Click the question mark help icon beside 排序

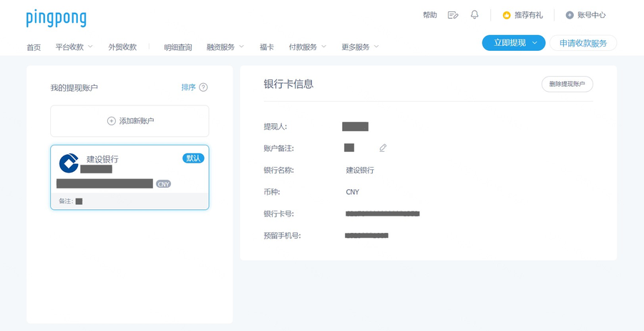(203, 87)
